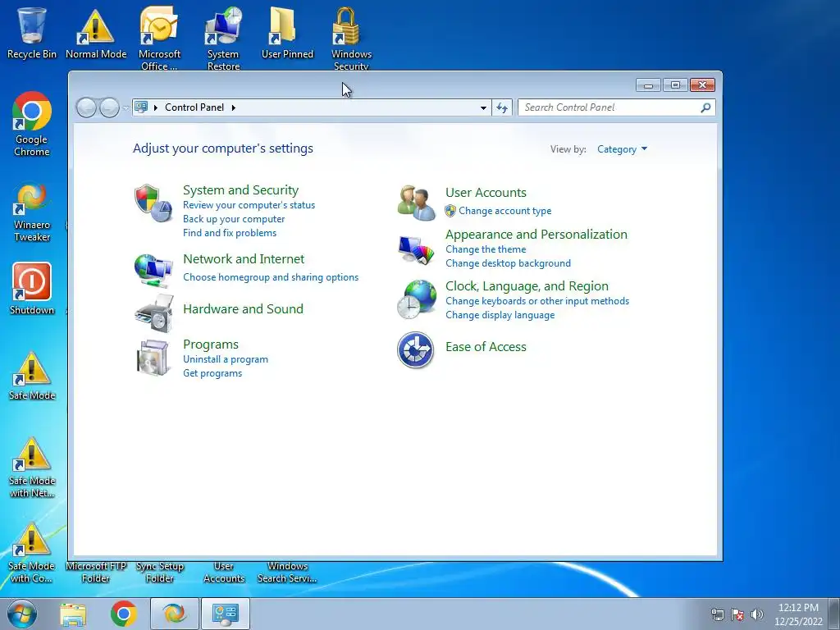Click the refresh button beside address bar

pyautogui.click(x=502, y=107)
